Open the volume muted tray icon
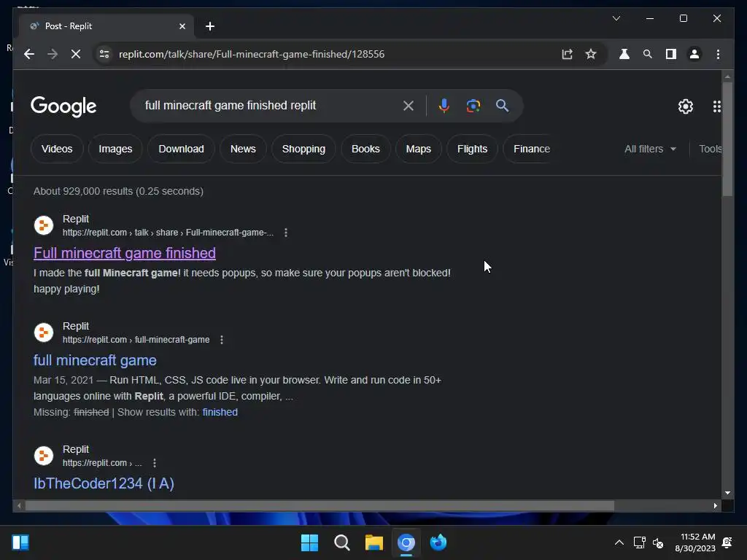The width and height of the screenshot is (747, 560). tap(658, 542)
